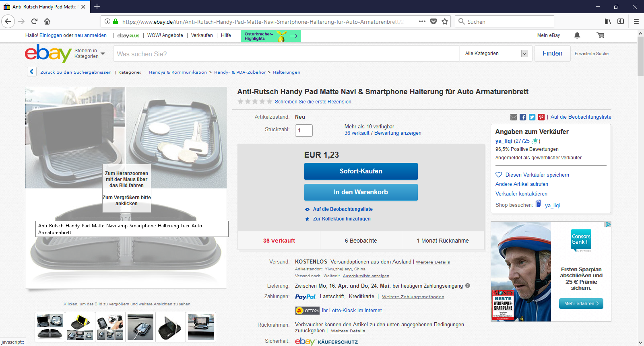This screenshot has width=644, height=346.
Task: Click the Stückzahl quantity field
Action: click(x=303, y=130)
